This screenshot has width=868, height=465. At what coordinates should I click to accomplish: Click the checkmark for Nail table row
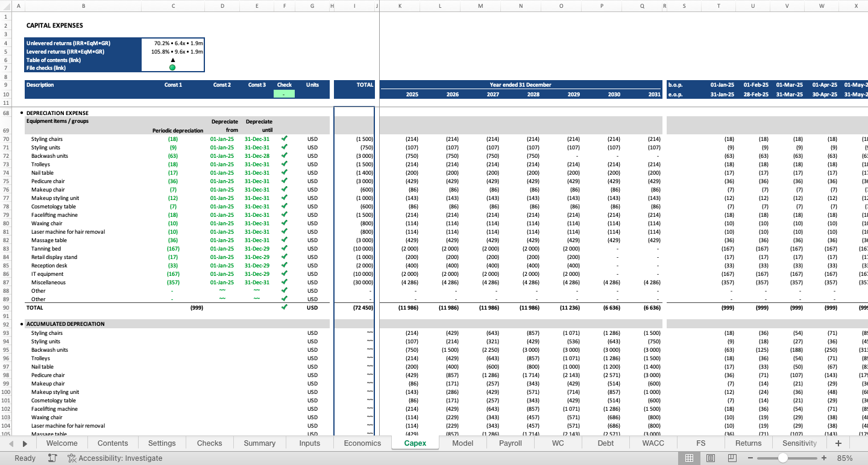click(285, 172)
